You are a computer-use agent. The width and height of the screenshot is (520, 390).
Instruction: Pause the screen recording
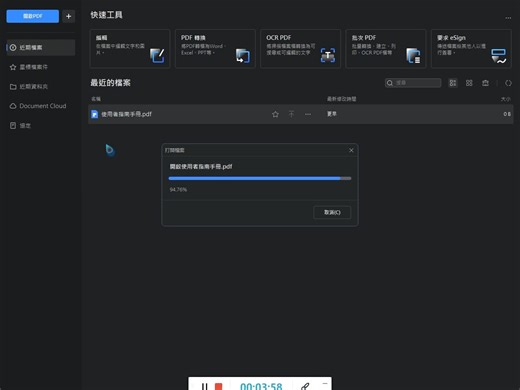pyautogui.click(x=204, y=386)
